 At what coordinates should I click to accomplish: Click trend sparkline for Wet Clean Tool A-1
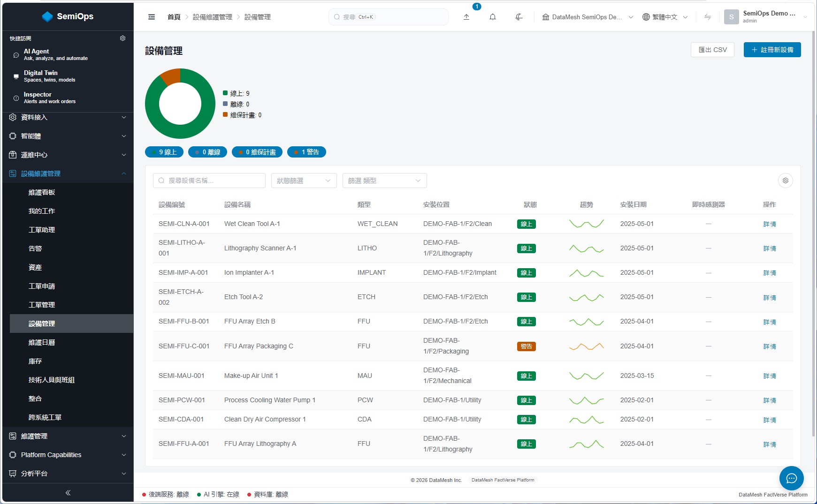[587, 224]
